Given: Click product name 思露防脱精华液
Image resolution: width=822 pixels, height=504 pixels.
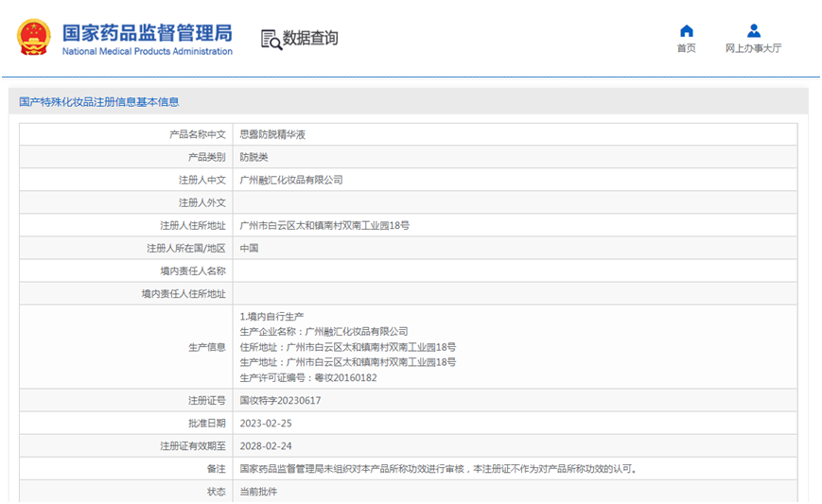Looking at the screenshot, I should (x=272, y=134).
